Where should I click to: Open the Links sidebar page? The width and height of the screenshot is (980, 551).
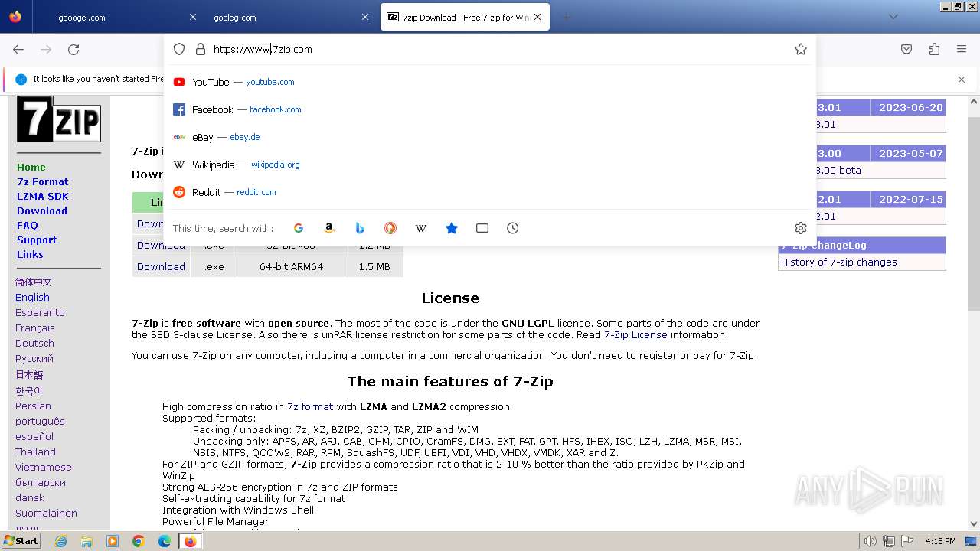coord(30,254)
